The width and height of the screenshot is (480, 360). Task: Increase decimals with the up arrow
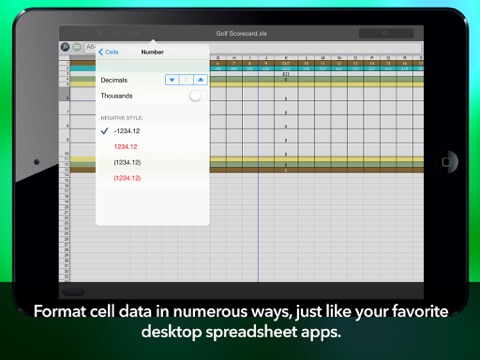point(200,80)
